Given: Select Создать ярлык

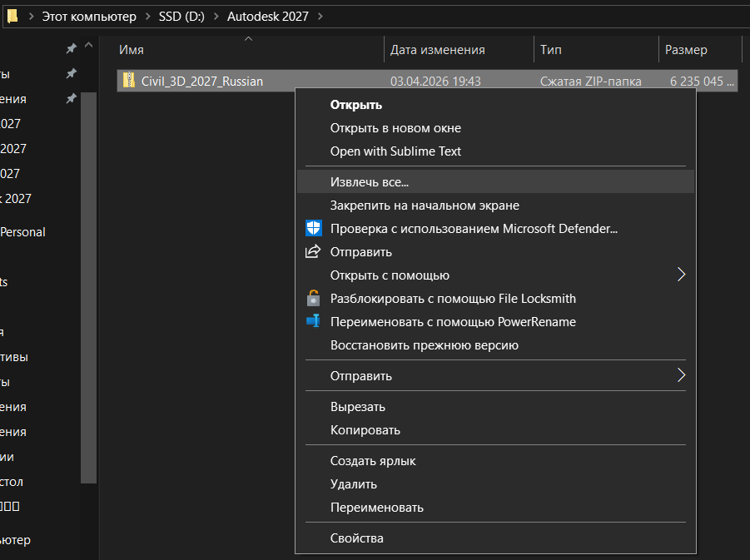Looking at the screenshot, I should pos(373,461).
